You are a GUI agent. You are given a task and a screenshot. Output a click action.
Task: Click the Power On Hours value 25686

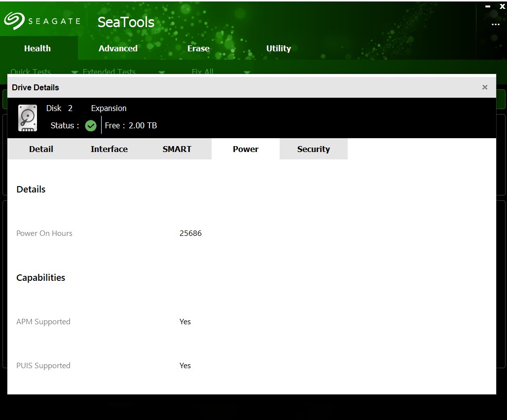[190, 233]
